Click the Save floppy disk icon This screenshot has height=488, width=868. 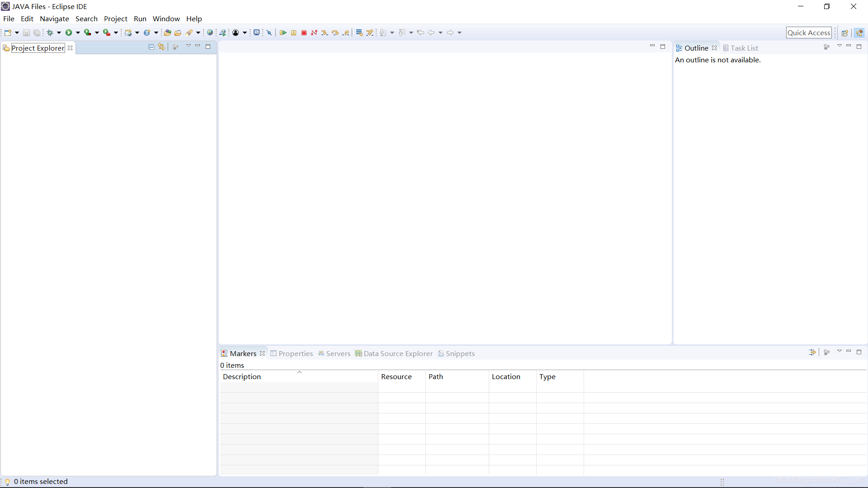(x=26, y=33)
